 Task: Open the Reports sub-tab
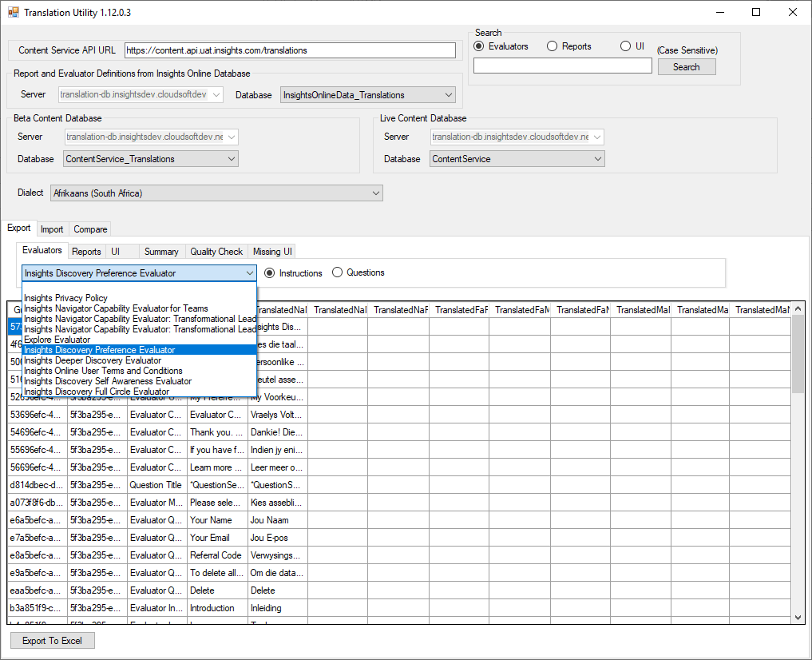[86, 251]
